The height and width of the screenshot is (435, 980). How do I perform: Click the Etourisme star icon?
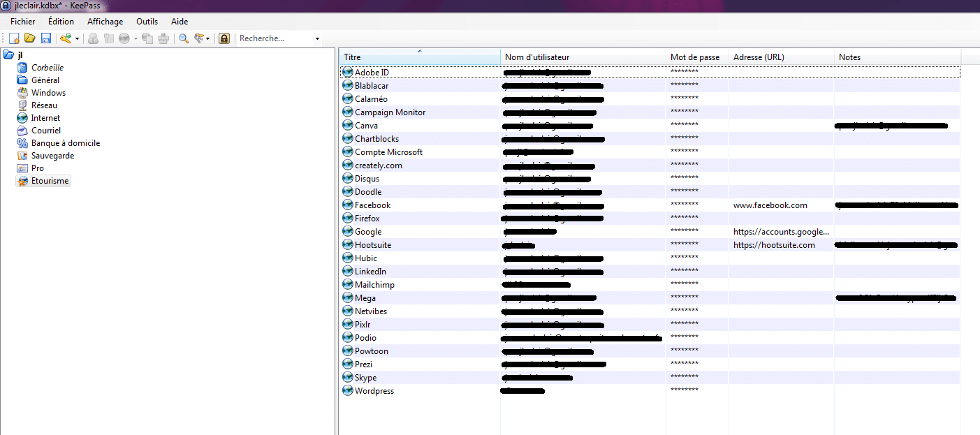(22, 181)
